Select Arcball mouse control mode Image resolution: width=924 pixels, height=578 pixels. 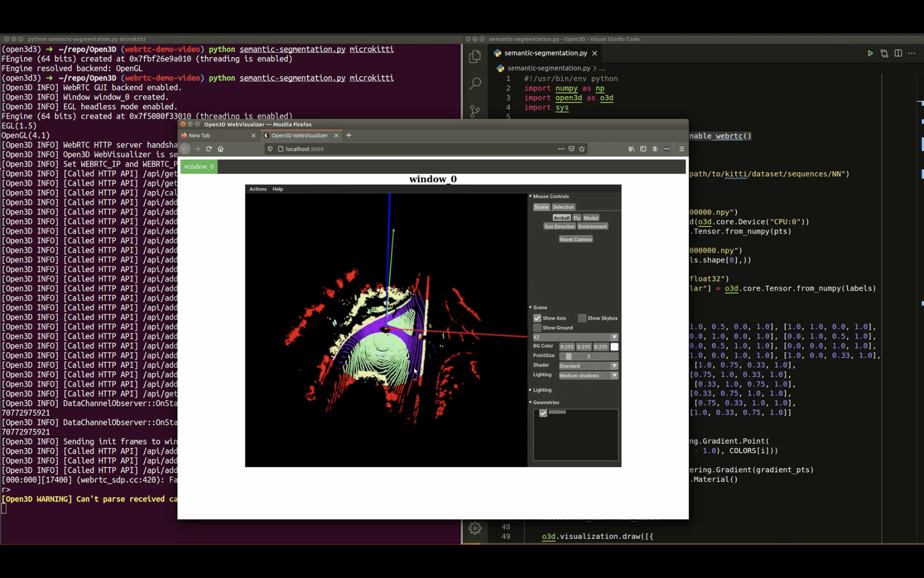[x=561, y=218]
